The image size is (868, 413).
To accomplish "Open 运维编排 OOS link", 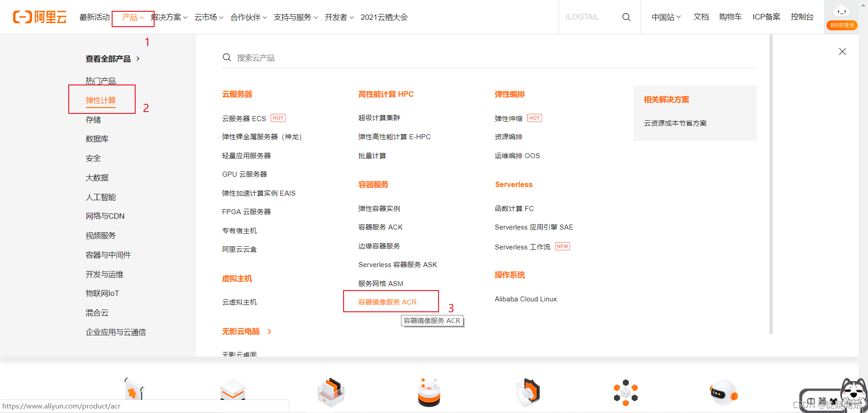I will (x=517, y=155).
